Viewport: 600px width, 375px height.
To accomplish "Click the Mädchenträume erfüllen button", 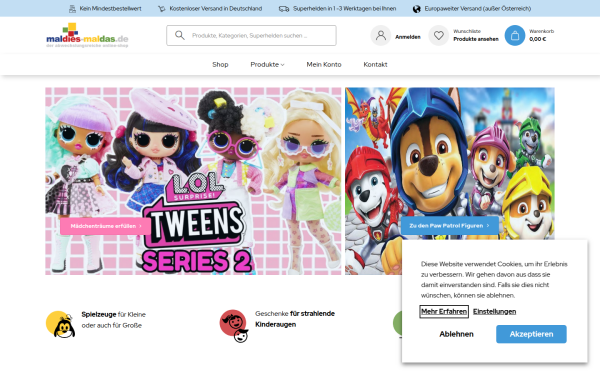I will [106, 226].
